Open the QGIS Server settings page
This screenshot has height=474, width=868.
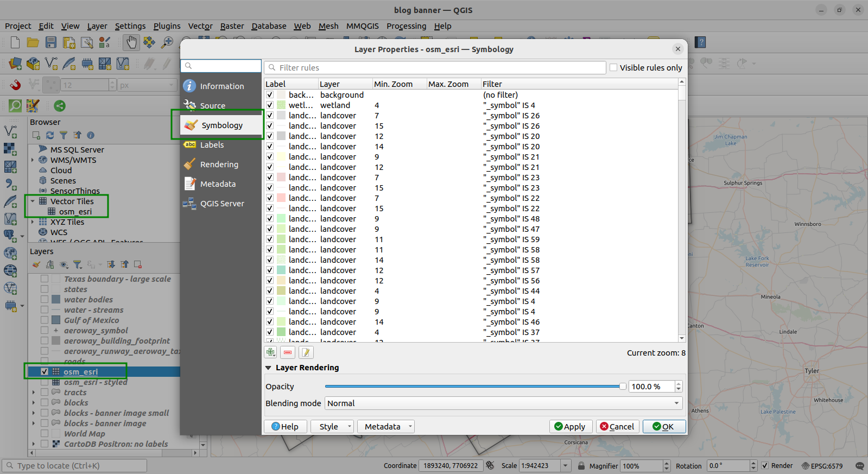(x=221, y=204)
